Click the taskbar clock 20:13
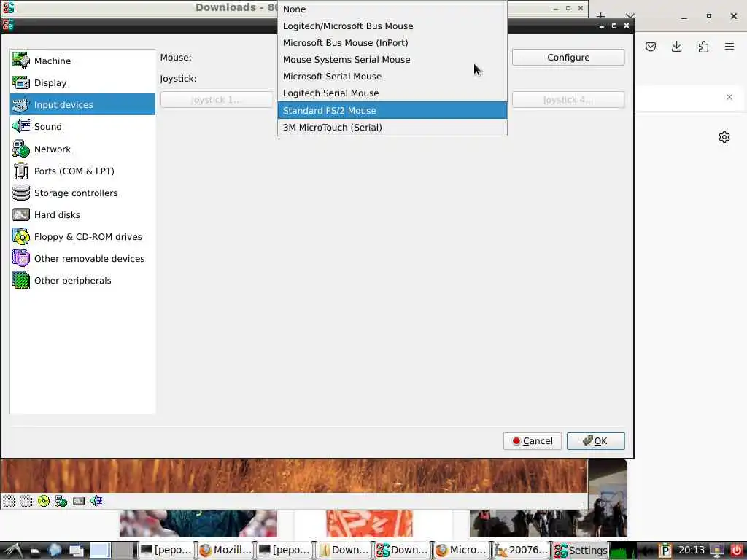This screenshot has height=560, width=747. 692,550
